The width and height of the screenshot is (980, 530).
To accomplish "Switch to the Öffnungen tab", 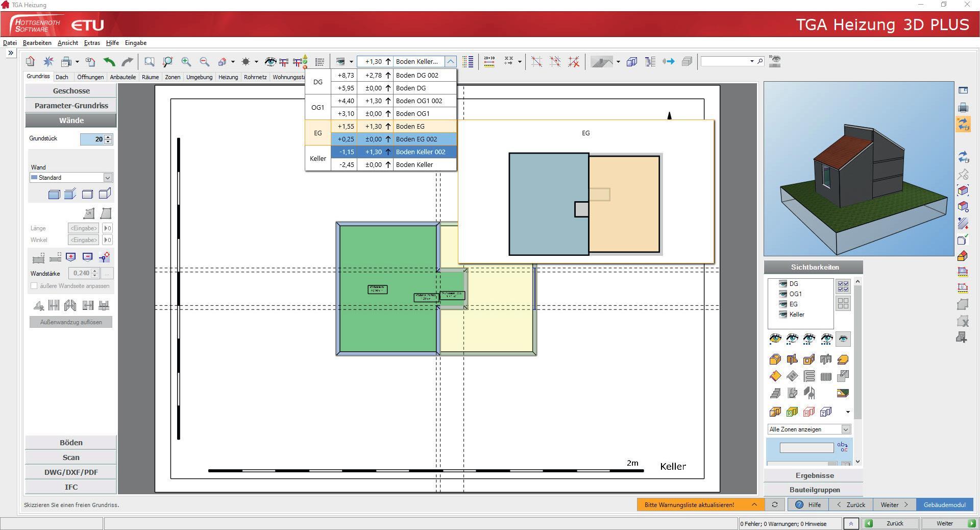I will tap(90, 77).
